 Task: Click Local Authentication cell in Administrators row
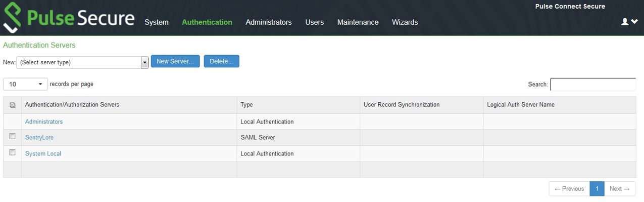(x=298, y=122)
